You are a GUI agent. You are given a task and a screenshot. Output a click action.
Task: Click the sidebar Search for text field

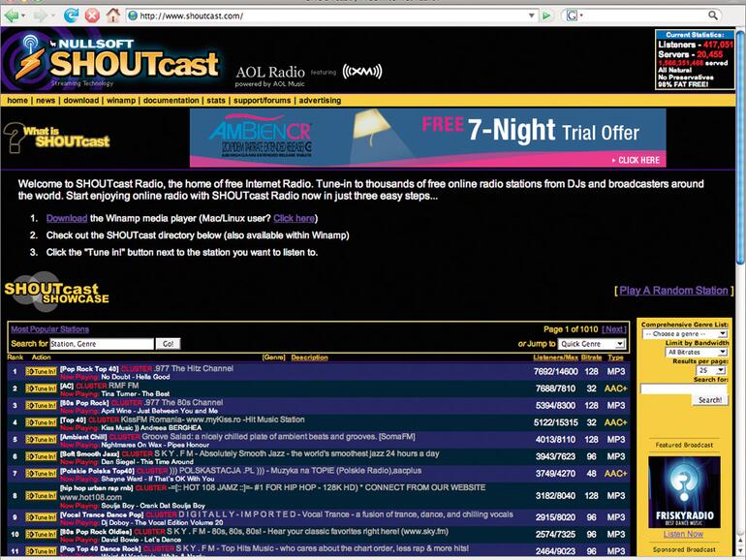tap(684, 389)
